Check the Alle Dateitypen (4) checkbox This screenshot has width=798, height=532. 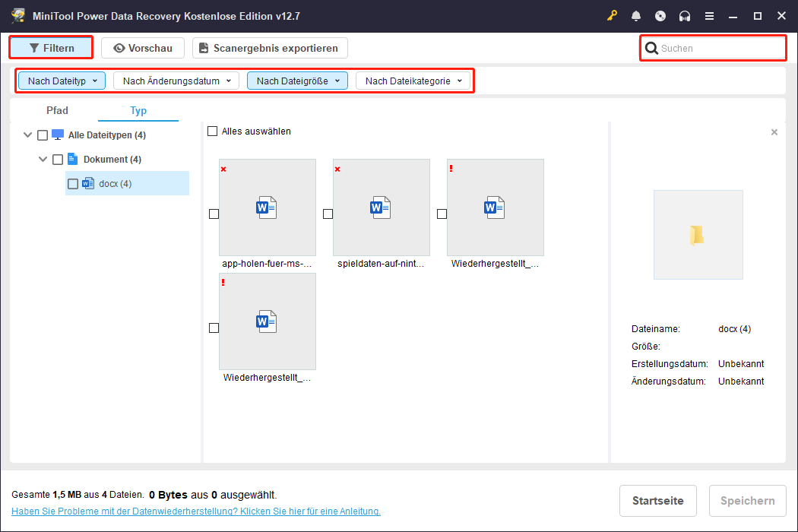[x=43, y=135]
